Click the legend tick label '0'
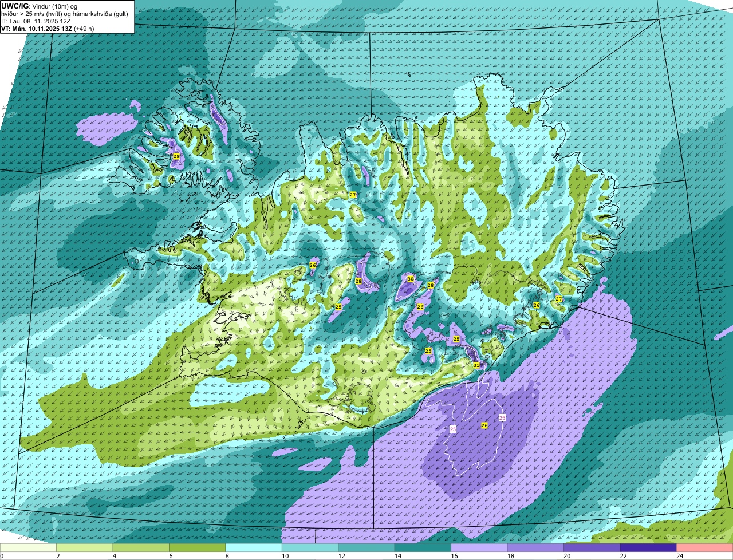Image resolution: width=733 pixels, height=560 pixels. (x=2, y=556)
